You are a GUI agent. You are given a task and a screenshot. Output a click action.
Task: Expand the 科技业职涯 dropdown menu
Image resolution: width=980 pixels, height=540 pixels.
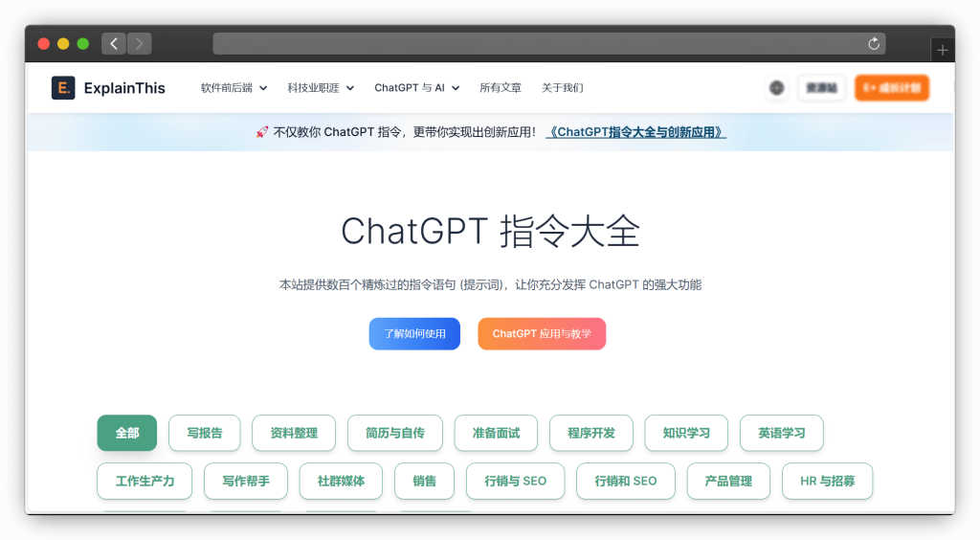pos(321,88)
